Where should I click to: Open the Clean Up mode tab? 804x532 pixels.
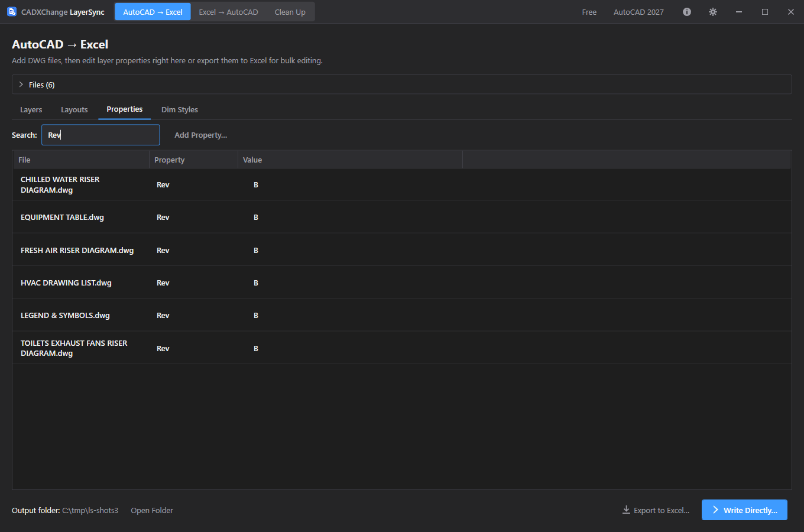pos(290,12)
